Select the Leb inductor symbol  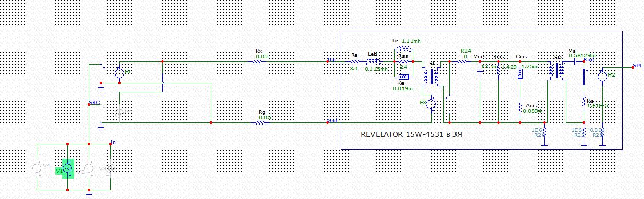coord(373,61)
